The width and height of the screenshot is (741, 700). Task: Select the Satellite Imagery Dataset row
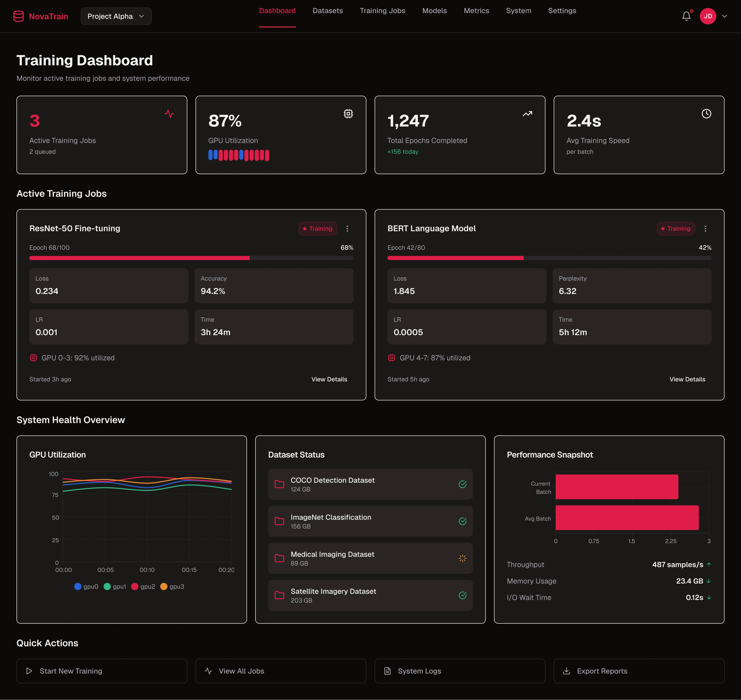click(370, 595)
